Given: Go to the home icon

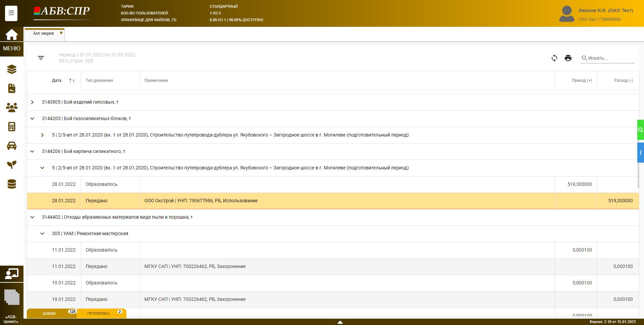Looking at the screenshot, I should [11, 35].
